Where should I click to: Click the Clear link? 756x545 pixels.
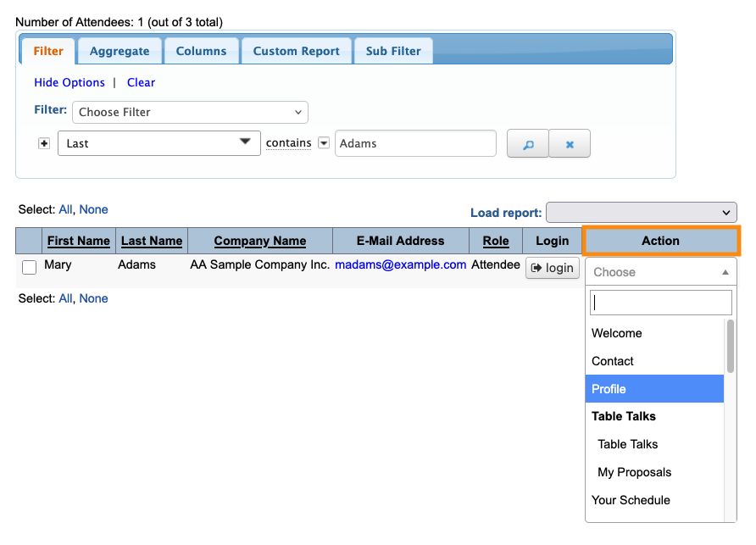point(141,82)
